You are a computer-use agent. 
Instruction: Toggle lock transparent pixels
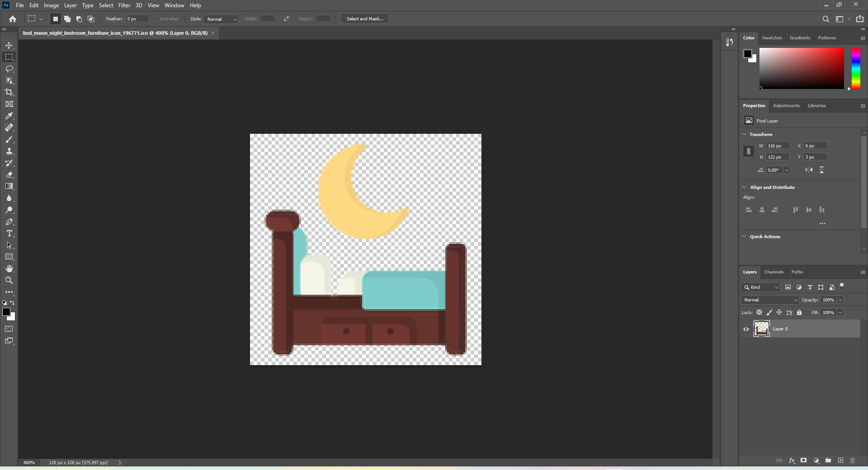click(x=759, y=312)
